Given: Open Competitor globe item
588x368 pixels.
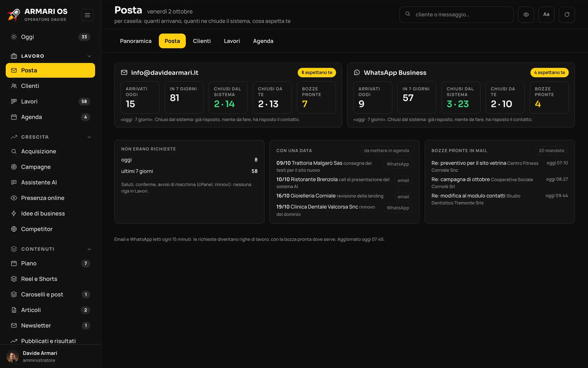Looking at the screenshot, I should [x=50, y=229].
